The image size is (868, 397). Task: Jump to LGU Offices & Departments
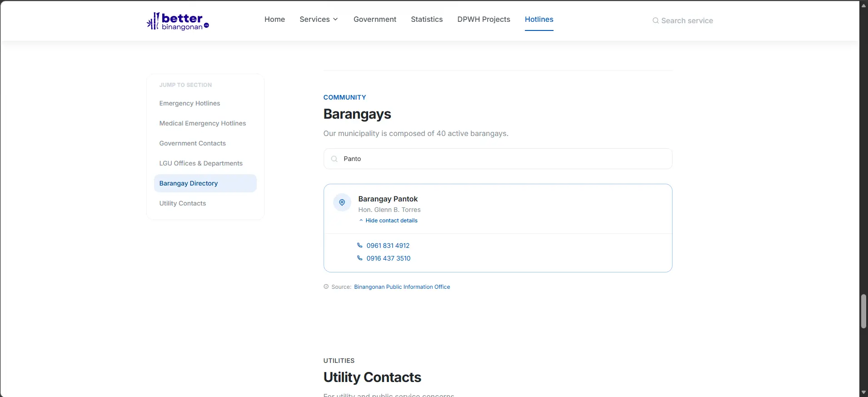click(201, 163)
